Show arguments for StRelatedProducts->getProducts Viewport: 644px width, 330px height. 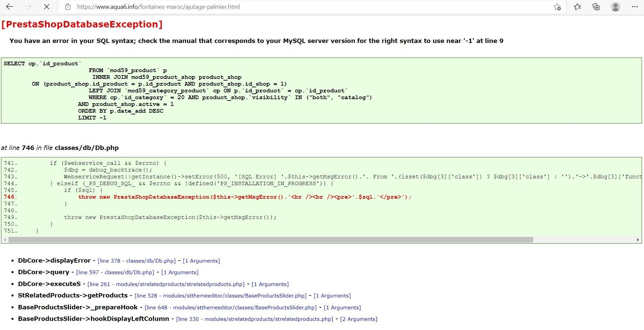[x=332, y=296]
